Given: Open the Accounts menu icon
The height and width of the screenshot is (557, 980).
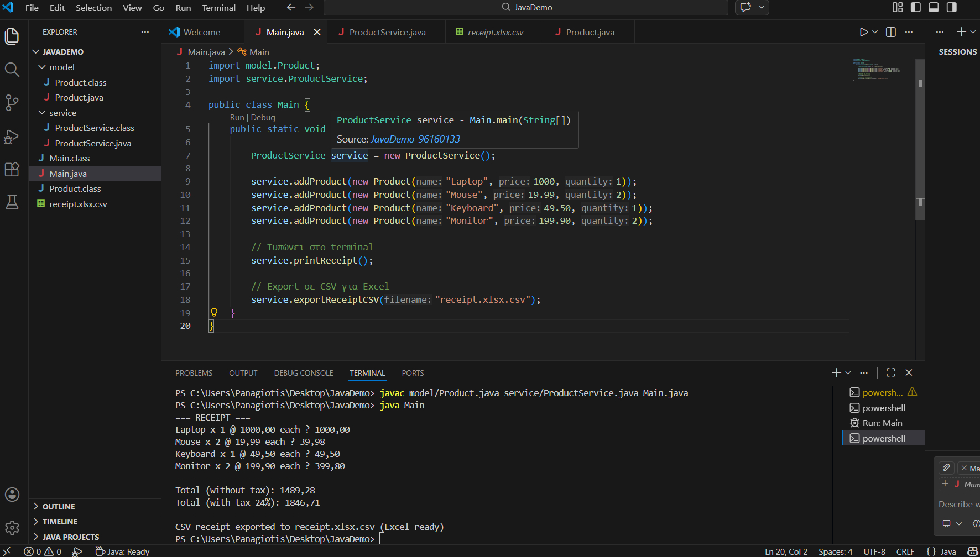Looking at the screenshot, I should [x=12, y=495].
